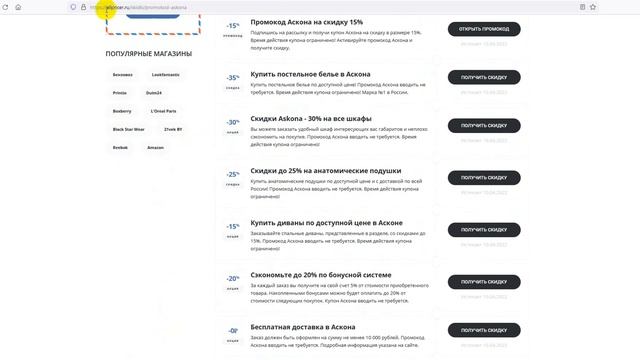Click title 'Скидки до 25% на анатомические подушки'
Screen dimensions: 640x360
tap(326, 171)
